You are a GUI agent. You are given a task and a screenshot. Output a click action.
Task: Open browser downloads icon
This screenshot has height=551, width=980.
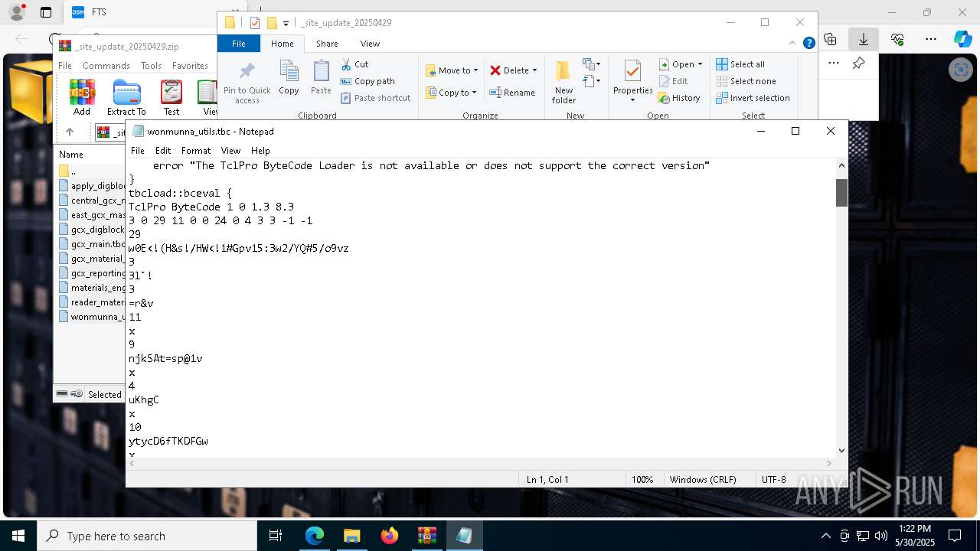[863, 39]
